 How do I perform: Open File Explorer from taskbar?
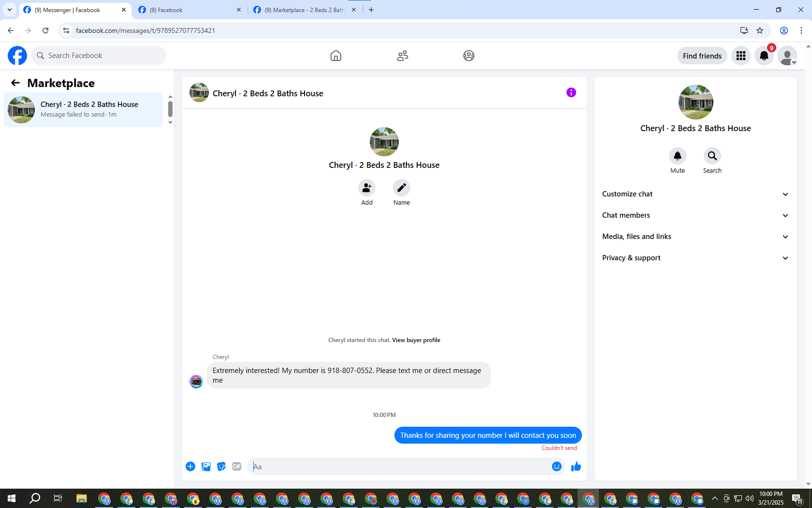[x=81, y=498]
